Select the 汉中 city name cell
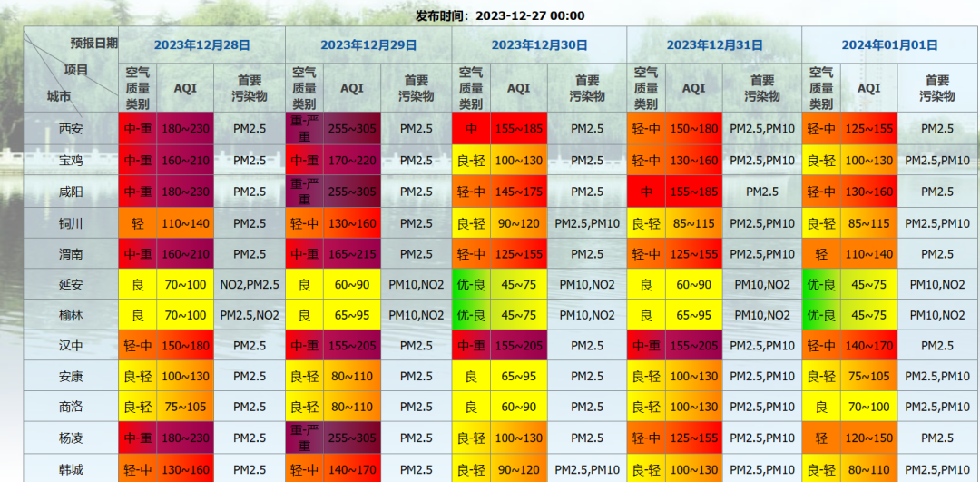This screenshot has height=482, width=980. (x=71, y=346)
